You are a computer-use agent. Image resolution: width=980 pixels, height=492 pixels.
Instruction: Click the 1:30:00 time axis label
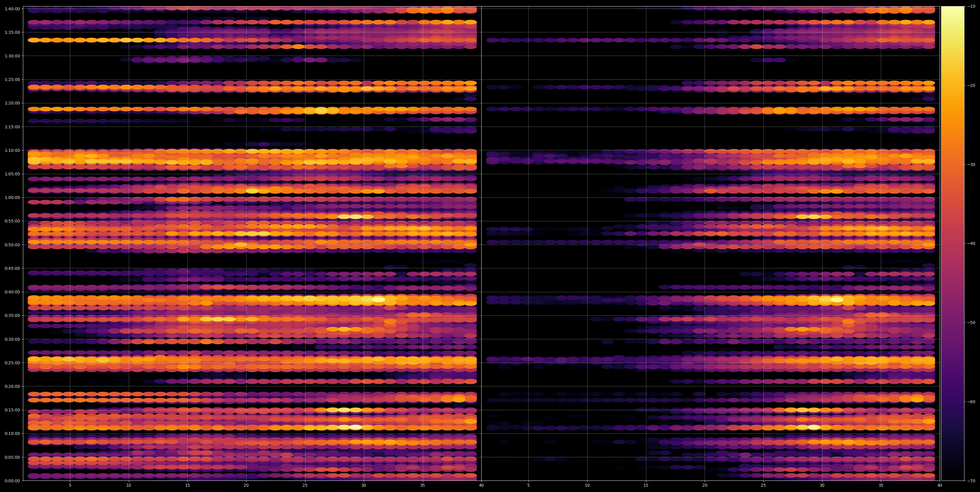point(12,56)
